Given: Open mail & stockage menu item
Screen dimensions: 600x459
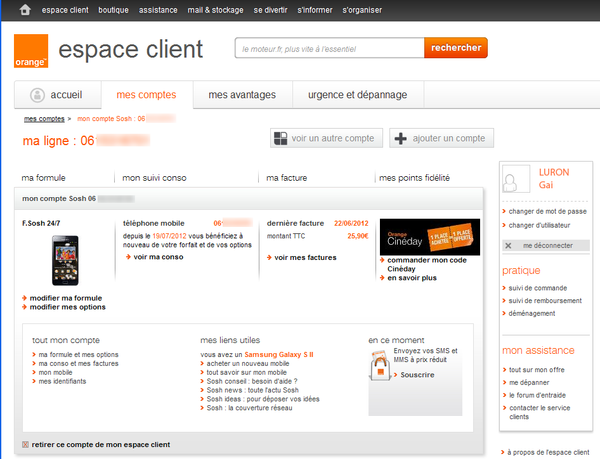Looking at the screenshot, I should [x=215, y=10].
